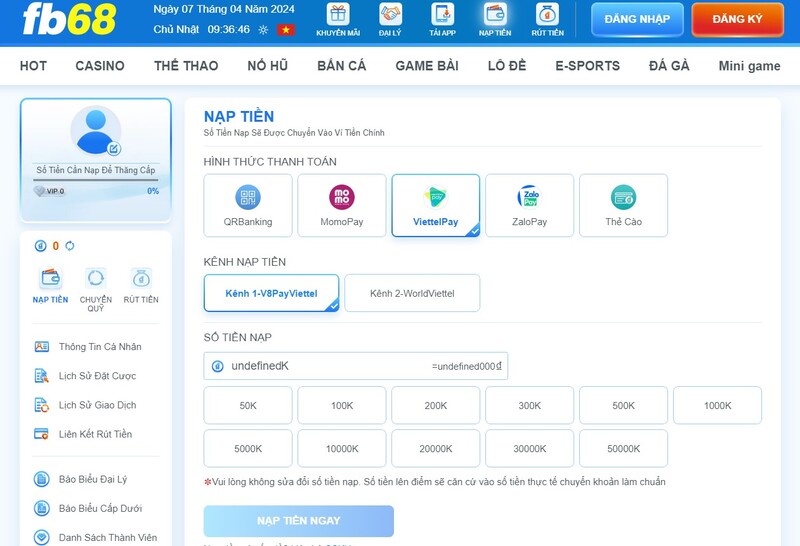Click the balance coin icon in sidebar

pyautogui.click(x=40, y=246)
